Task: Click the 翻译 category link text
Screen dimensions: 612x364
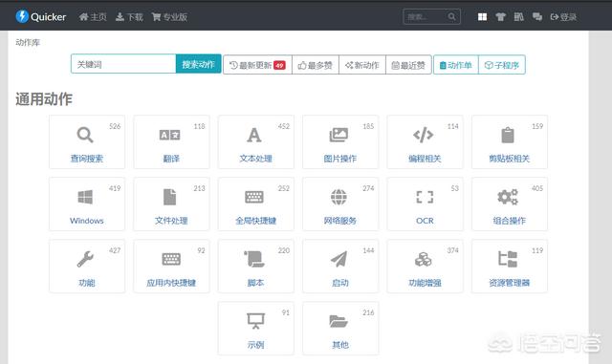Action: tap(171, 159)
